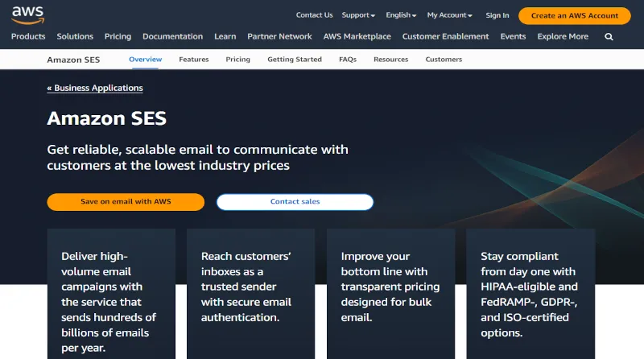Click the Amazon SES page heading
Image resolution: width=644 pixels, height=359 pixels.
tap(107, 118)
